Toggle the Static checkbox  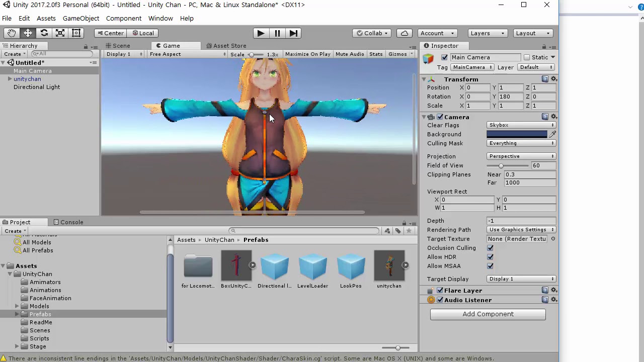tap(527, 57)
